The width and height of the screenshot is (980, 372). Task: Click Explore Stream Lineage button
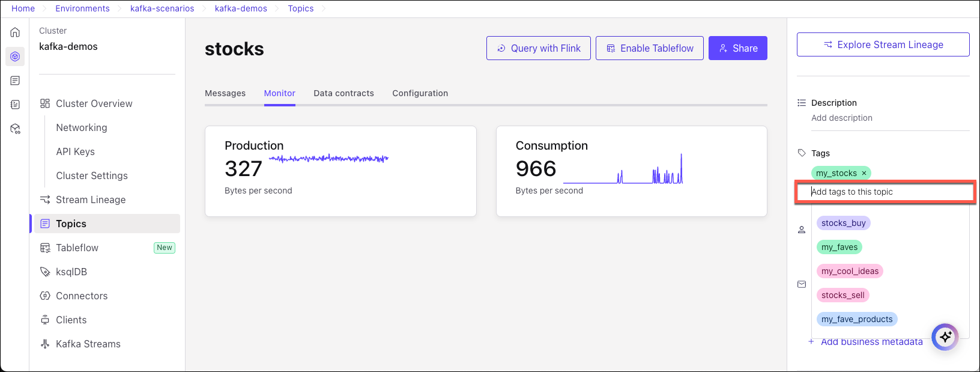point(883,44)
